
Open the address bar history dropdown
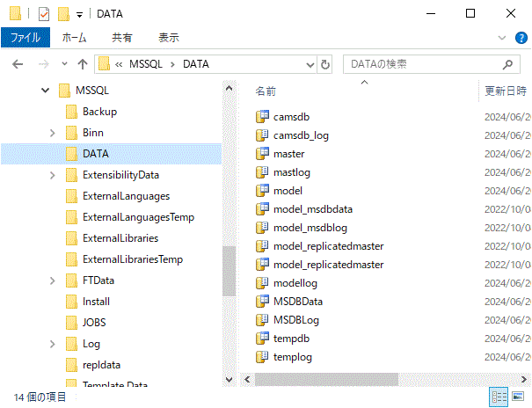click(x=310, y=64)
